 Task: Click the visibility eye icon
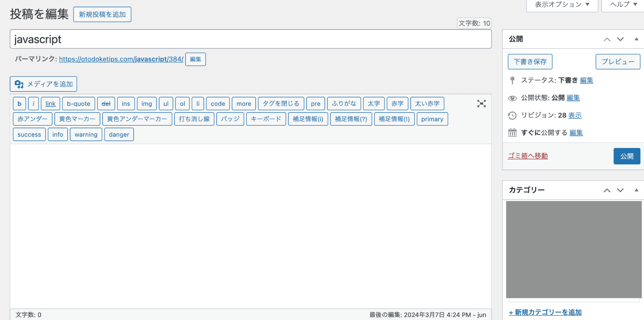point(512,98)
